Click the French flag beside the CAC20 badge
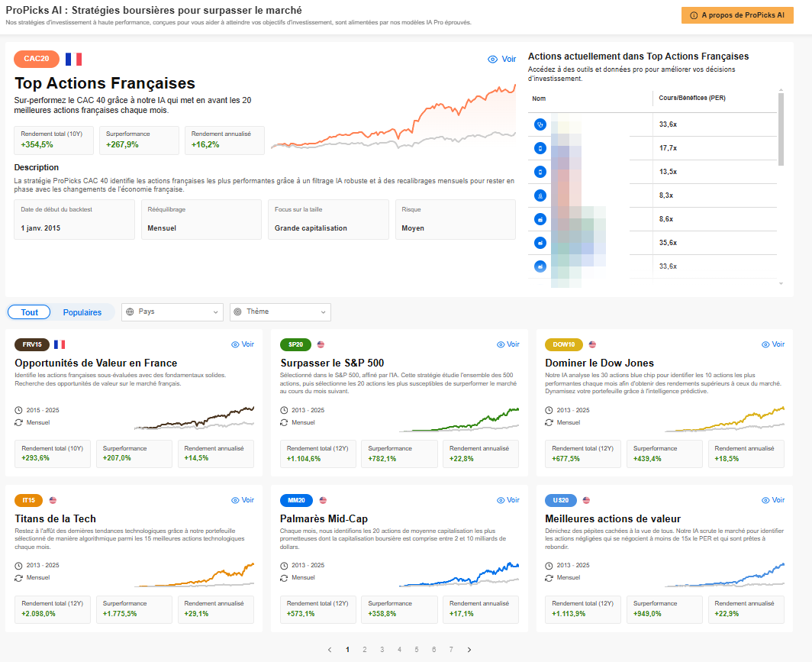This screenshot has width=812, height=662. (73, 59)
